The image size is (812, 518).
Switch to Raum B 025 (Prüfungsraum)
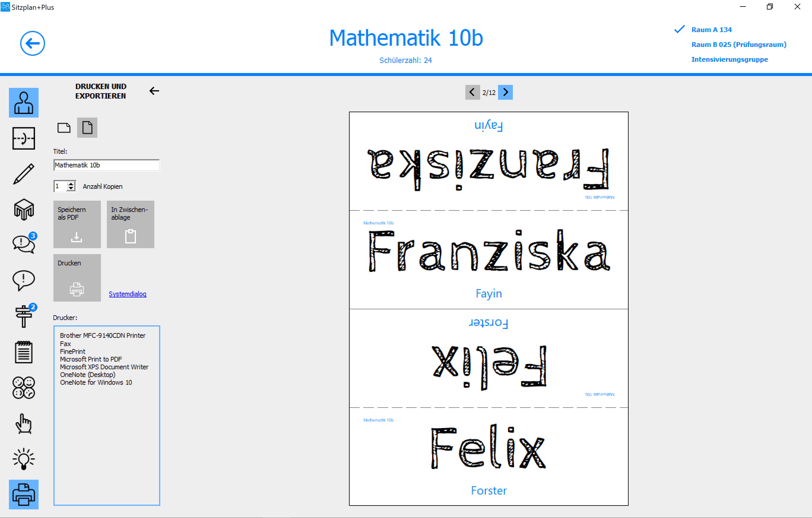pos(738,45)
